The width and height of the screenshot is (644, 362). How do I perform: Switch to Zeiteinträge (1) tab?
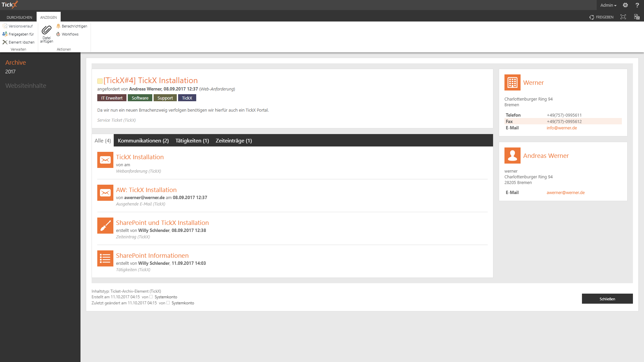point(234,140)
